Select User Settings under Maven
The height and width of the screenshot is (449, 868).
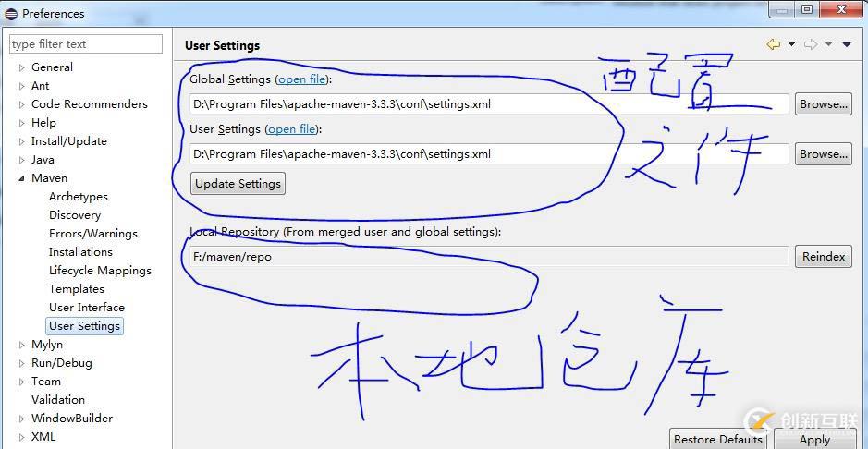coord(84,326)
